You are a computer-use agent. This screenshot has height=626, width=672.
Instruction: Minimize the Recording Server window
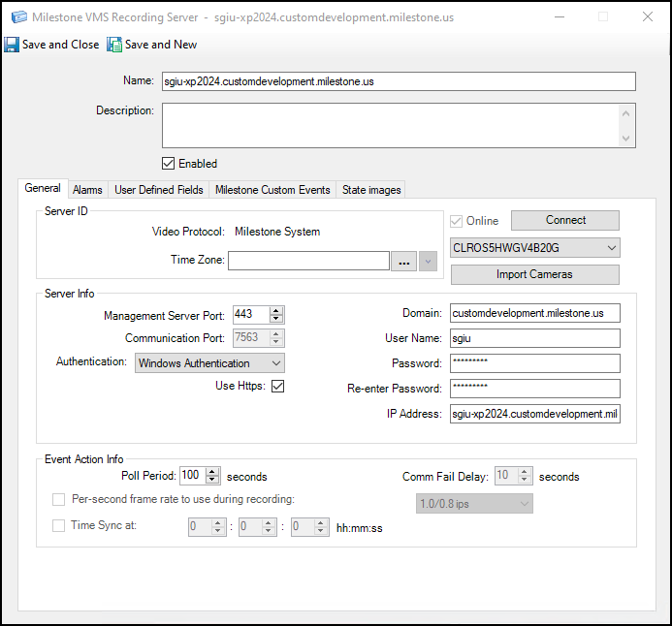(x=560, y=16)
